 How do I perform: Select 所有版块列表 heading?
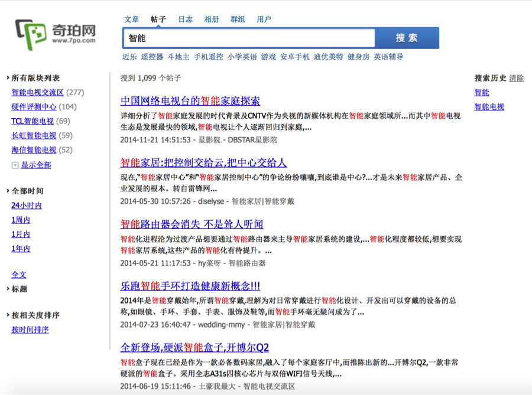coord(35,79)
